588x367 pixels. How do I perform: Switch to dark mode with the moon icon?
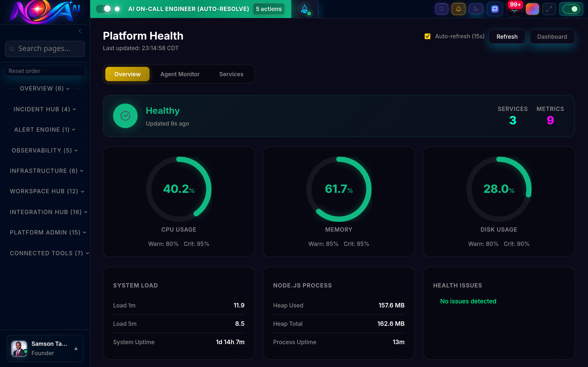(476, 9)
